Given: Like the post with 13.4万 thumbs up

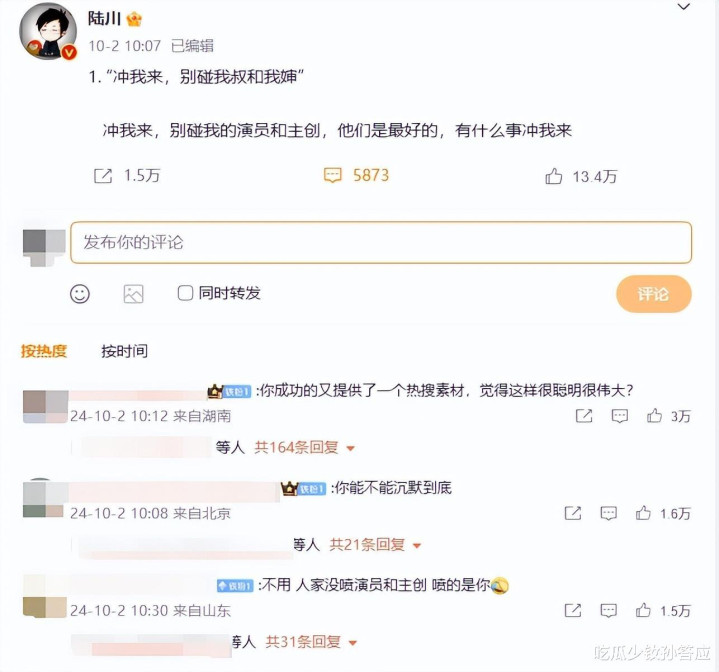Looking at the screenshot, I should 554,176.
